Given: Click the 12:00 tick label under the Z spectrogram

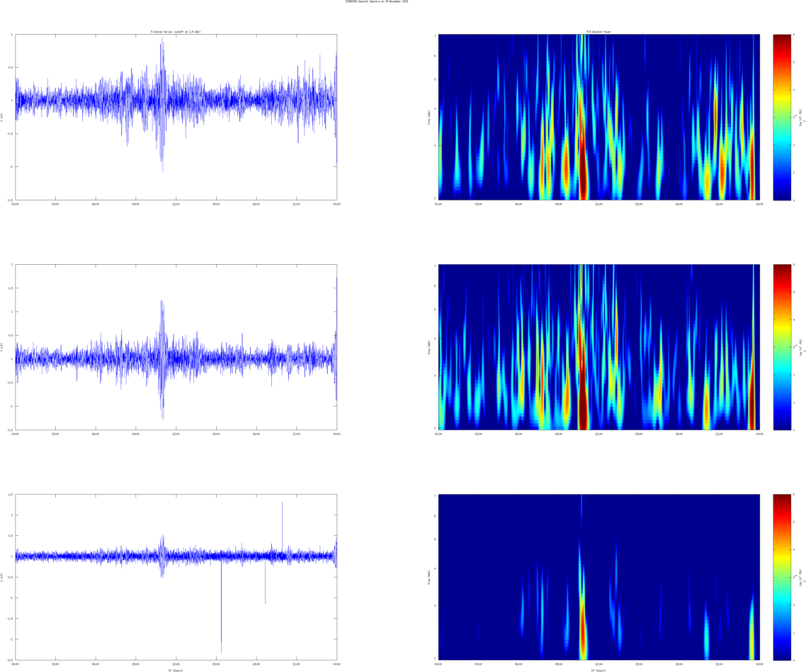Looking at the screenshot, I should (x=599, y=664).
